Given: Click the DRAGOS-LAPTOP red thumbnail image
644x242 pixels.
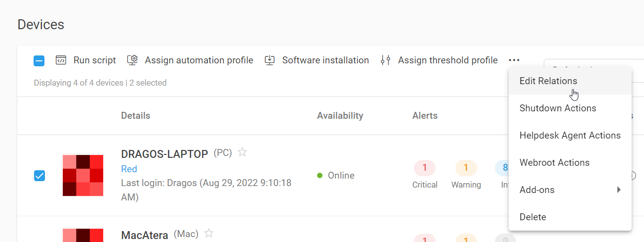Looking at the screenshot, I should pos(83,175).
